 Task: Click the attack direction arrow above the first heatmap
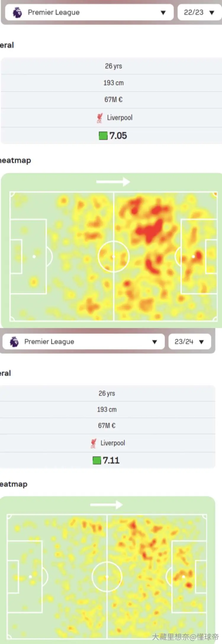(x=113, y=182)
